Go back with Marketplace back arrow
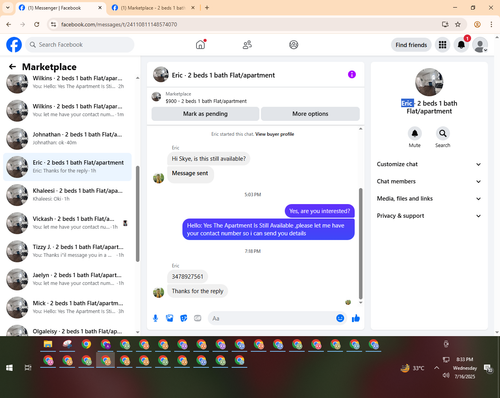 click(x=12, y=67)
